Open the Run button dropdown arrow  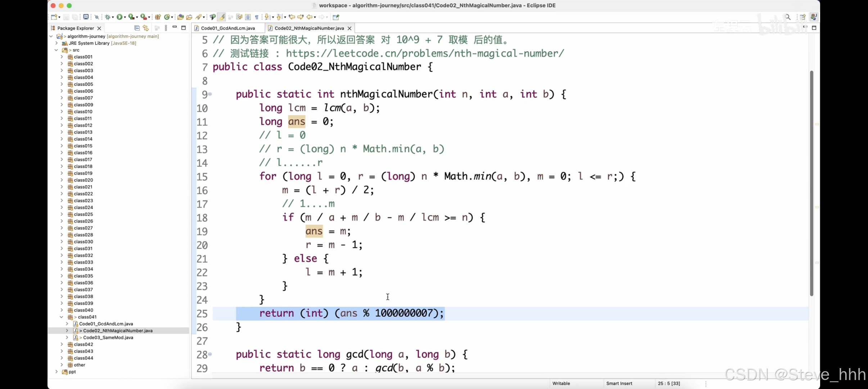(125, 17)
